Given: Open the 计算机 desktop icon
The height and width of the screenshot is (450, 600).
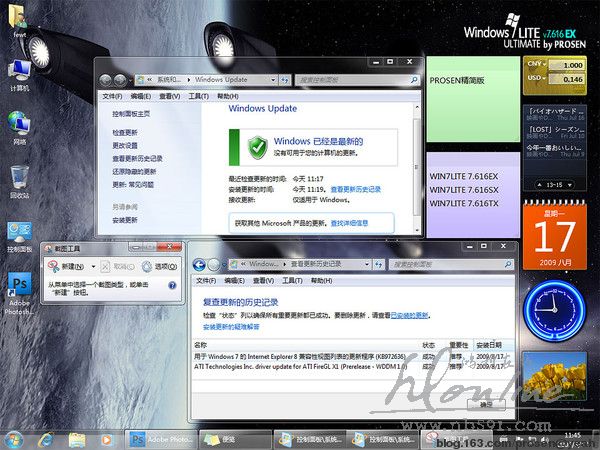Looking at the screenshot, I should (19, 70).
